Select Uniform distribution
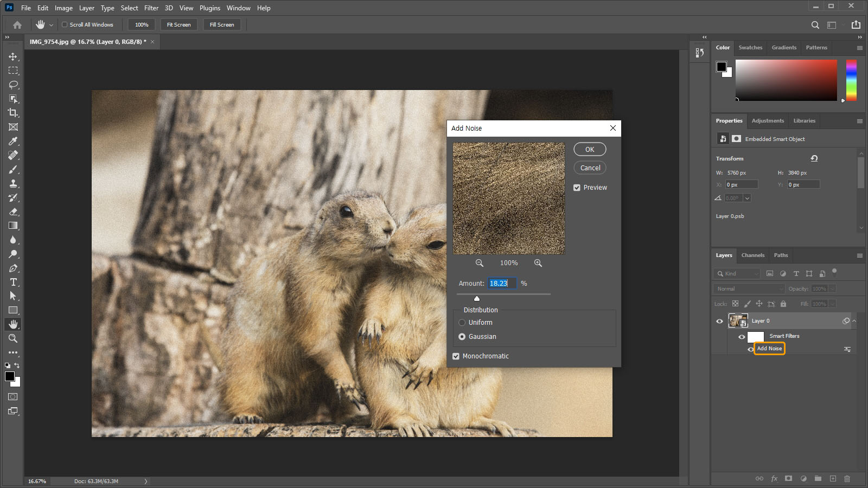The width and height of the screenshot is (868, 488). click(462, 323)
